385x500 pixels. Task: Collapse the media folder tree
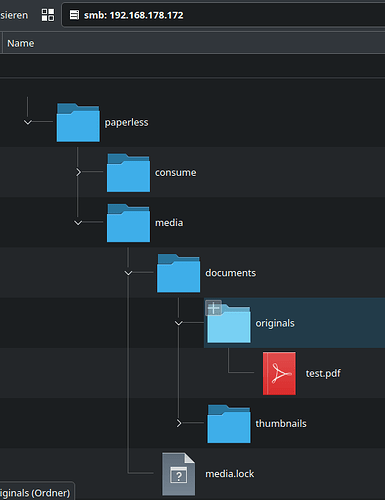click(x=78, y=223)
